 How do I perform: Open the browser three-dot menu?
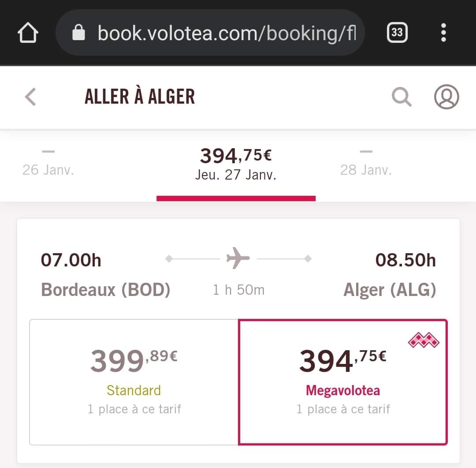(443, 32)
